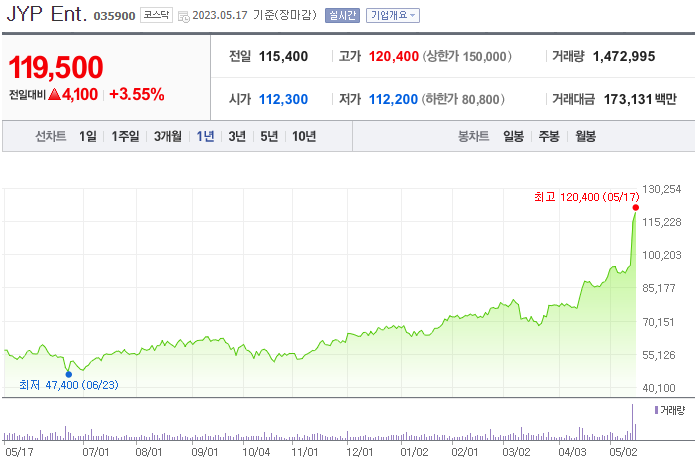This screenshot has height=463, width=695.
Task: Click the stock code 035900
Action: [114, 16]
